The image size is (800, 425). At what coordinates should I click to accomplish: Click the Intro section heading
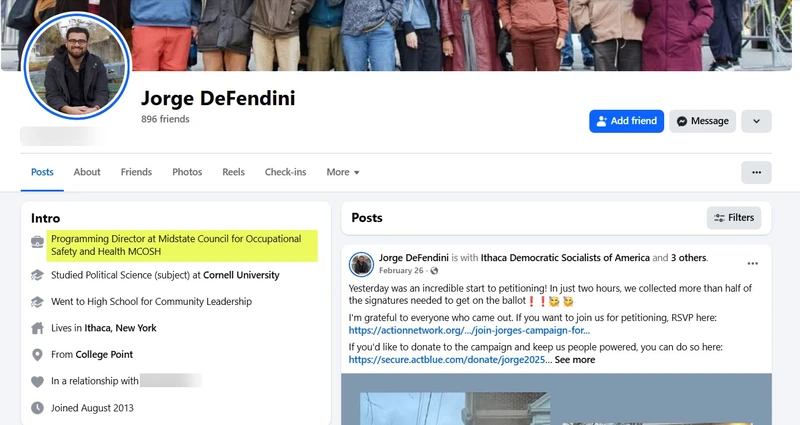coord(45,218)
